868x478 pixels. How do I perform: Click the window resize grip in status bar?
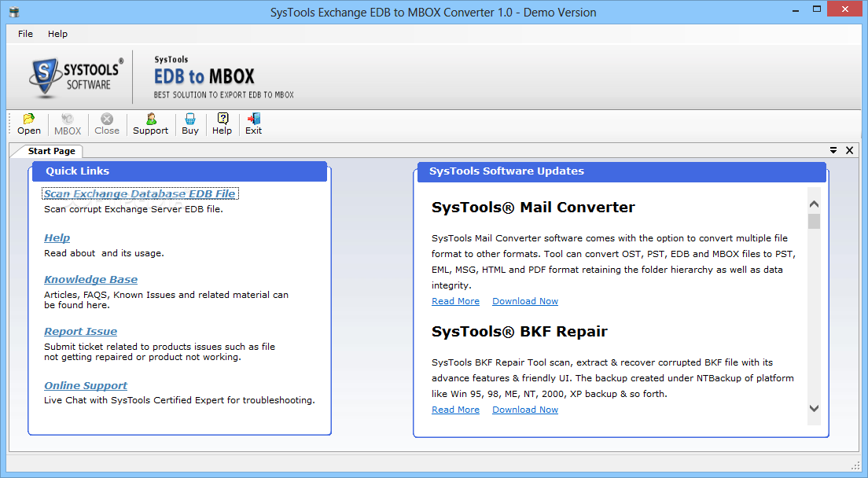(x=855, y=465)
